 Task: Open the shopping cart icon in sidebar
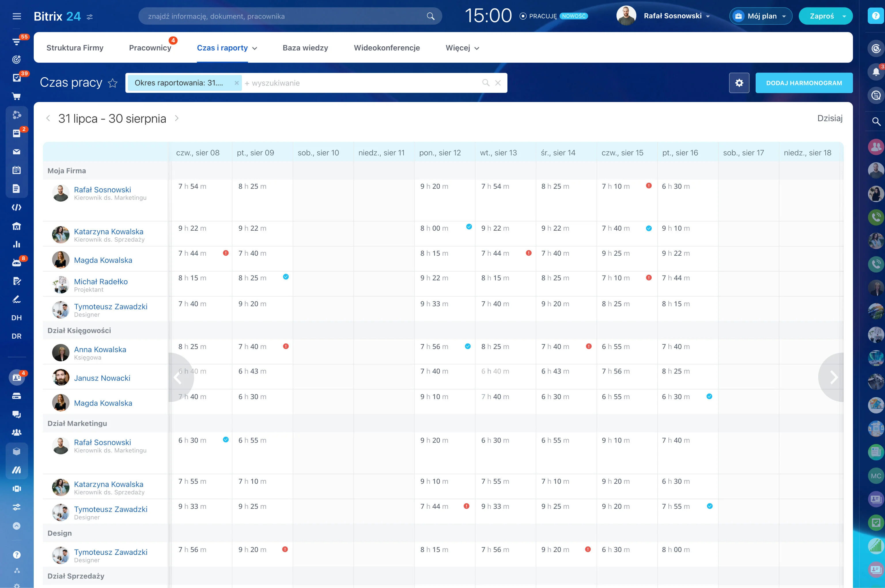pos(16,96)
